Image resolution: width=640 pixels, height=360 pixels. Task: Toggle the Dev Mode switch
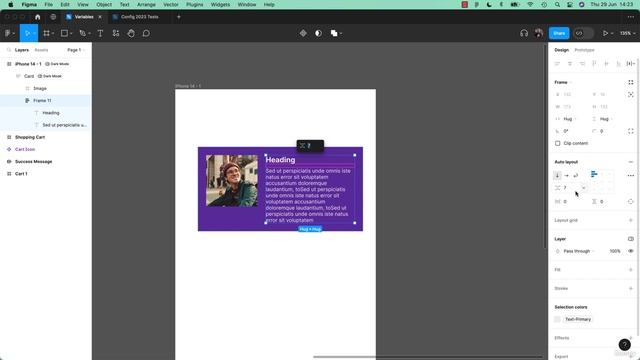click(x=583, y=33)
